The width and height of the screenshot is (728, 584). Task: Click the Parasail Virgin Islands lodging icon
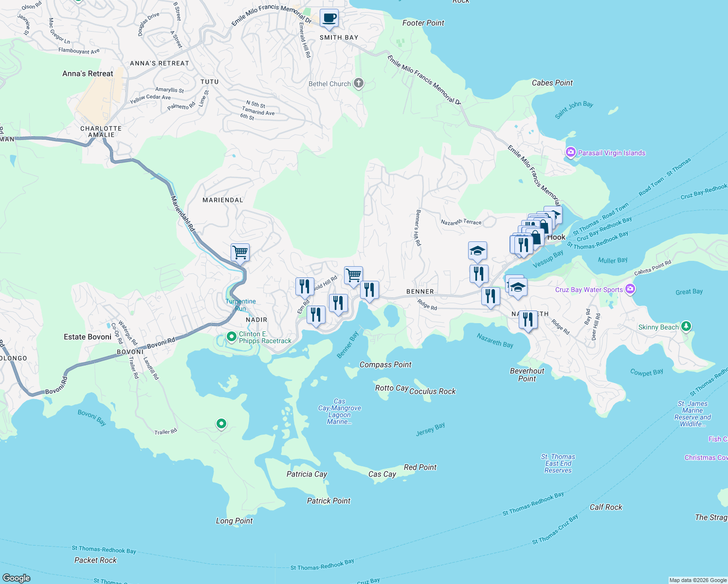pos(570,152)
